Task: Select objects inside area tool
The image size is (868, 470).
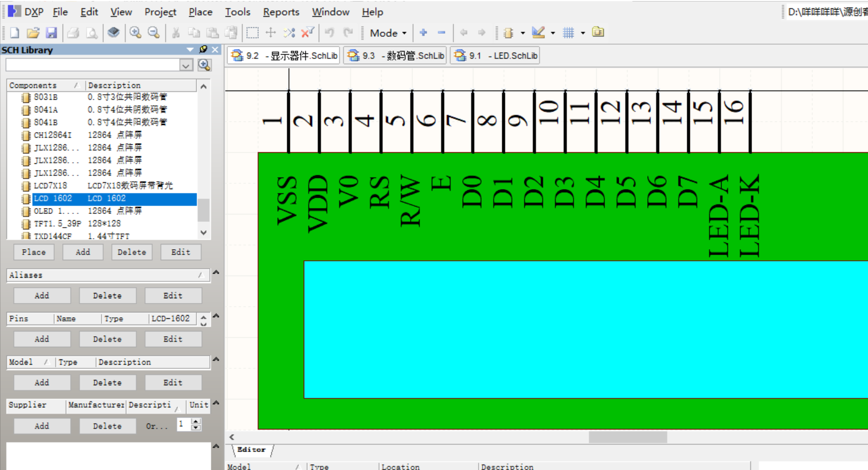Action: pos(252,33)
